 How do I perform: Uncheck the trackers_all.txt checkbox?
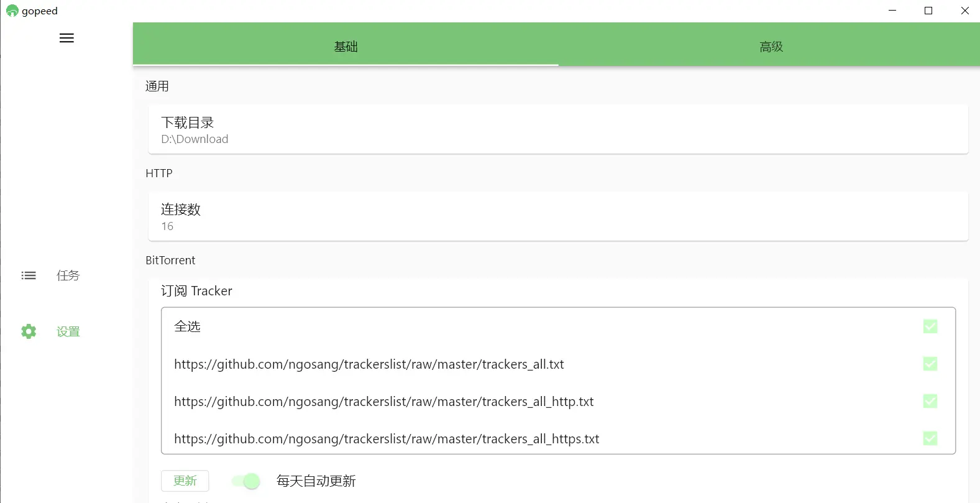[x=930, y=364]
